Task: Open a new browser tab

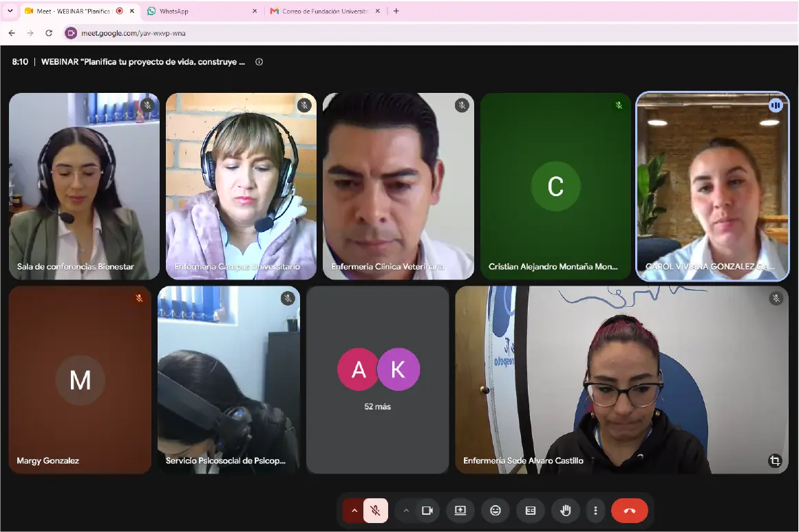Action: tap(396, 11)
